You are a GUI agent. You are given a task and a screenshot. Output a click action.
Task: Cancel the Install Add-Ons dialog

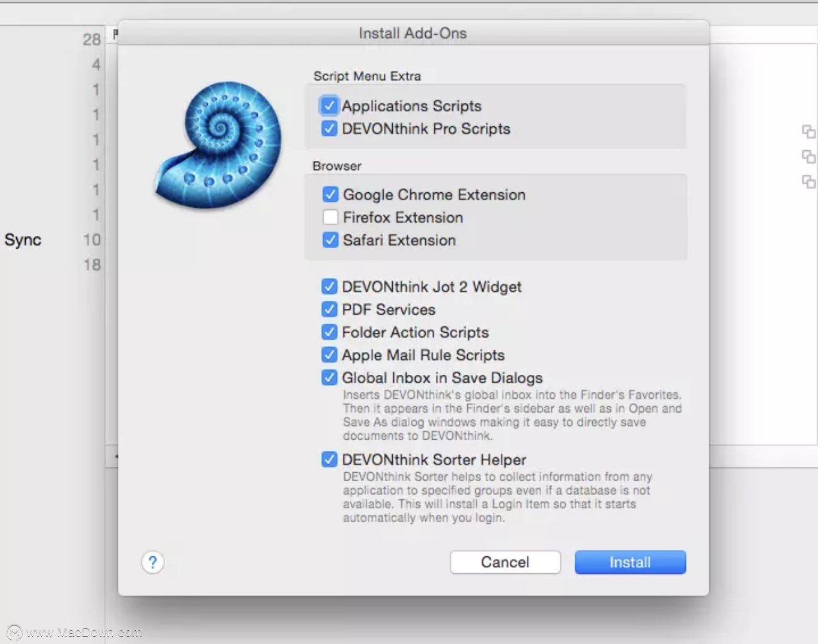tap(505, 562)
